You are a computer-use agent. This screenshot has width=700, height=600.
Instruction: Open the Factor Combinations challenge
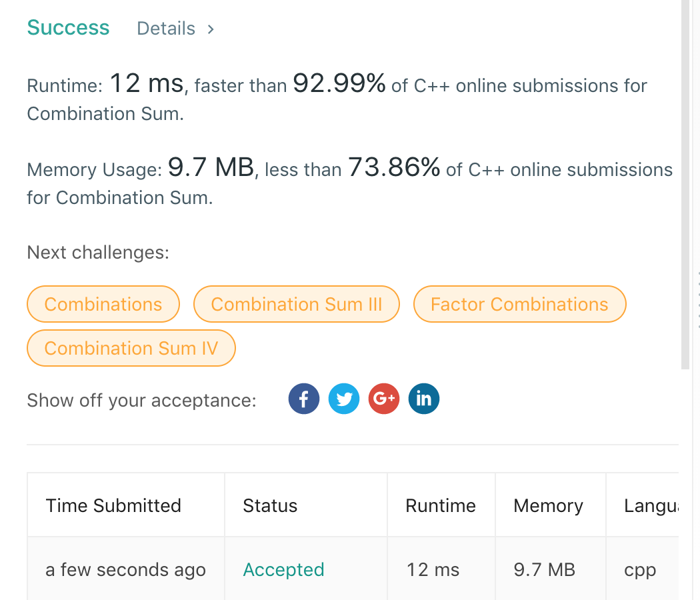coord(519,304)
